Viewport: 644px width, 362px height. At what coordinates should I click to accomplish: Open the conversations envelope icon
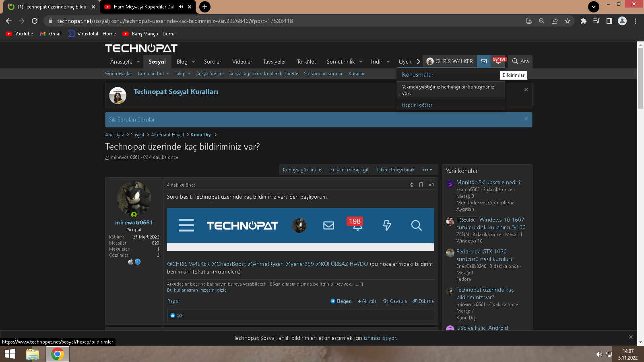tap(484, 61)
